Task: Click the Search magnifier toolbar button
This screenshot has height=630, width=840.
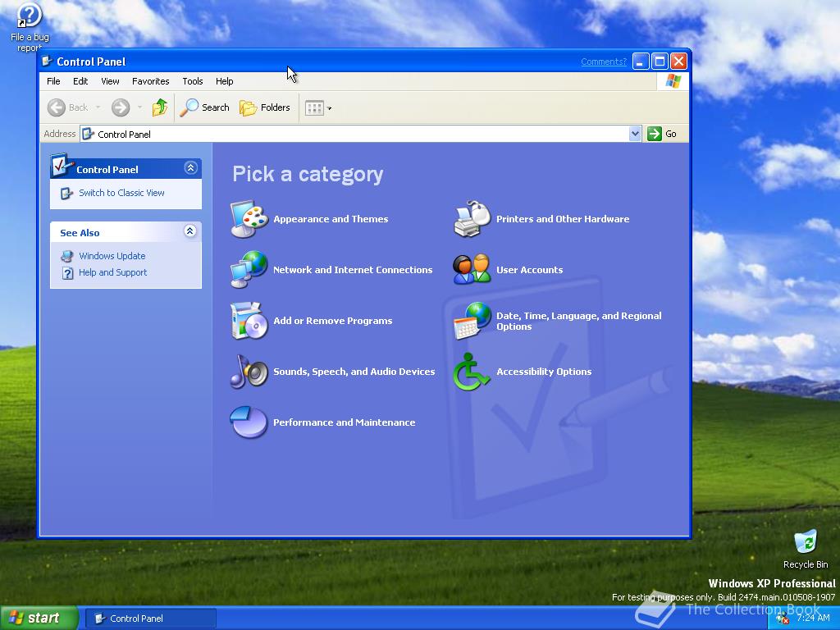Action: (204, 107)
